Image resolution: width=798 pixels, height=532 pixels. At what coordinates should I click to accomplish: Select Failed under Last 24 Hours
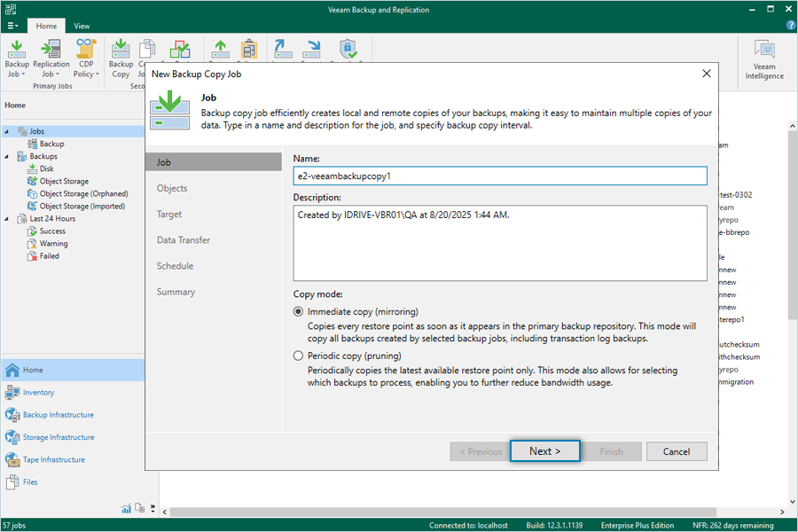pyautogui.click(x=50, y=256)
